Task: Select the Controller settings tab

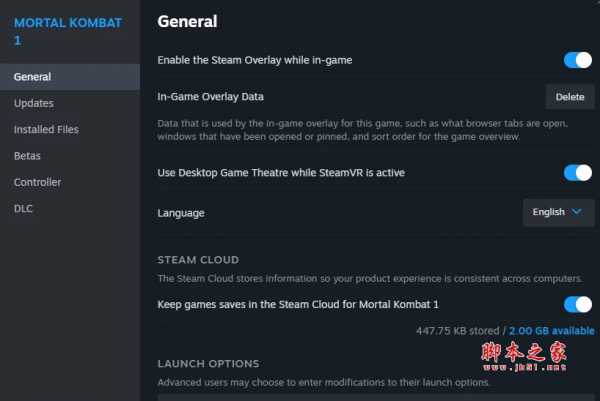Action: click(x=38, y=182)
